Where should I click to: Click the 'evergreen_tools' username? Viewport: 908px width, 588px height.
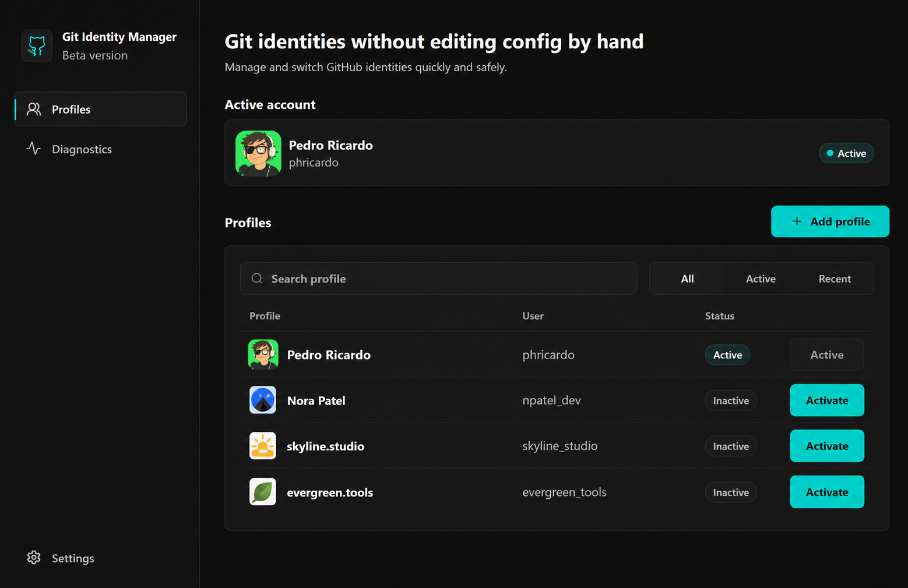click(564, 492)
